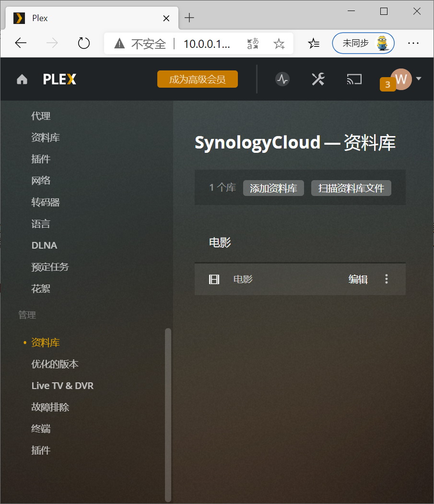
Task: Open the W user avatar
Action: tap(401, 79)
